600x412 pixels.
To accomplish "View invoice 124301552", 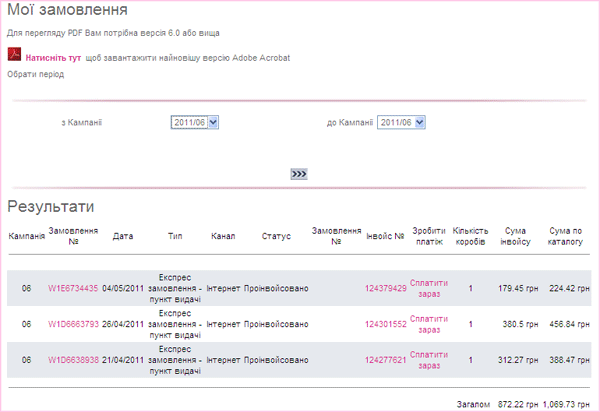I will point(385,324).
